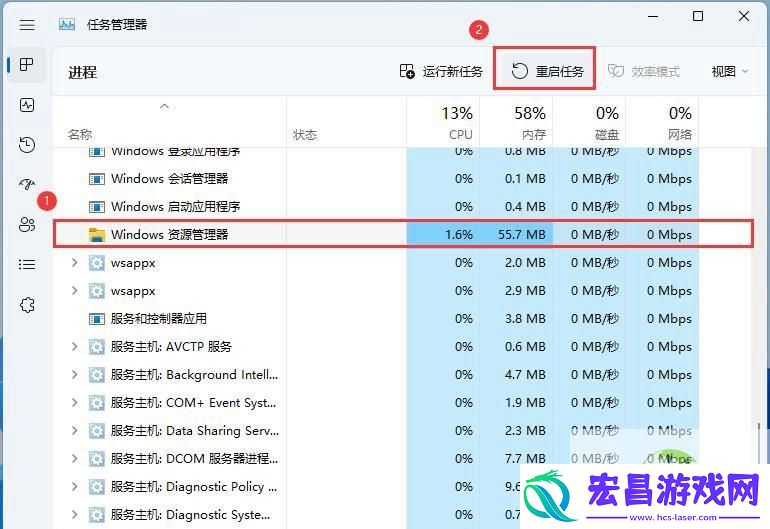
Task: Click the 13% total CPU usage figure
Action: tap(457, 113)
